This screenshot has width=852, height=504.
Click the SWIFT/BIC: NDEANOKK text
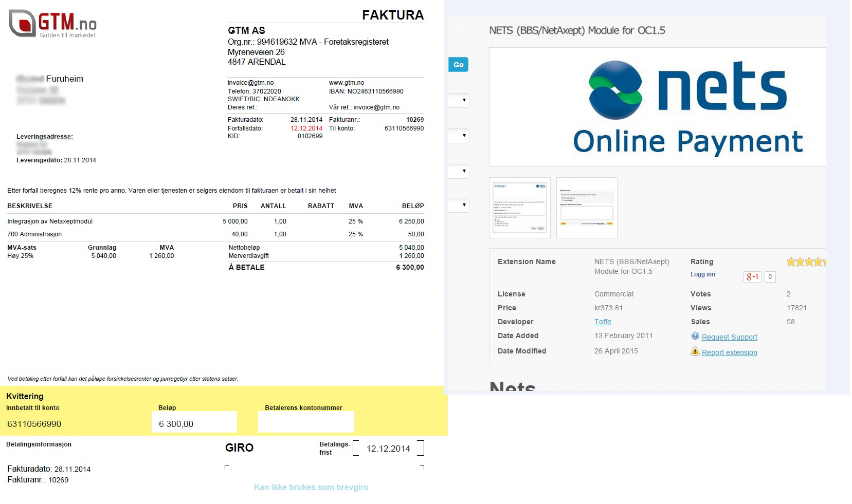point(264,99)
